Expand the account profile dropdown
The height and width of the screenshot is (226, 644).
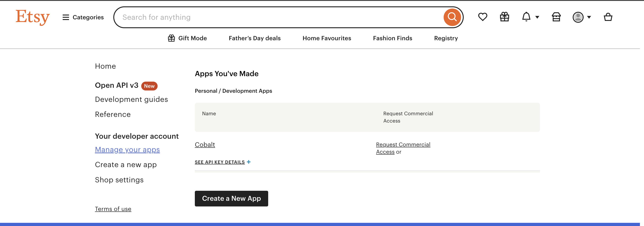tap(582, 17)
